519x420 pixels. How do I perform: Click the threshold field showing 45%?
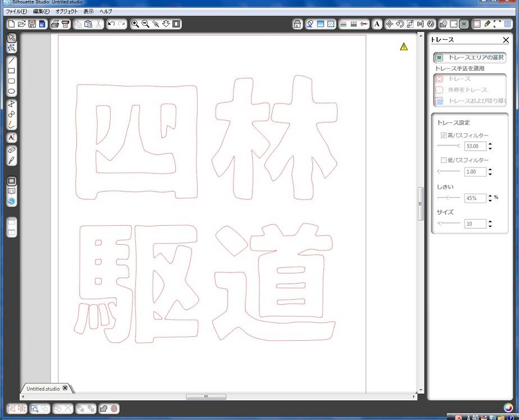[x=475, y=198]
